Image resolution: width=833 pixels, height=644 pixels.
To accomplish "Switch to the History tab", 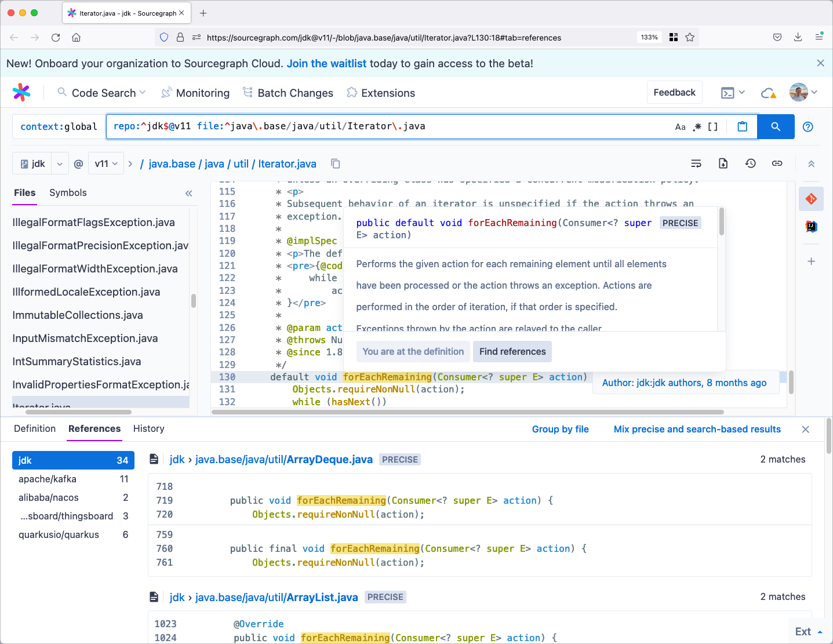I will click(x=149, y=429).
